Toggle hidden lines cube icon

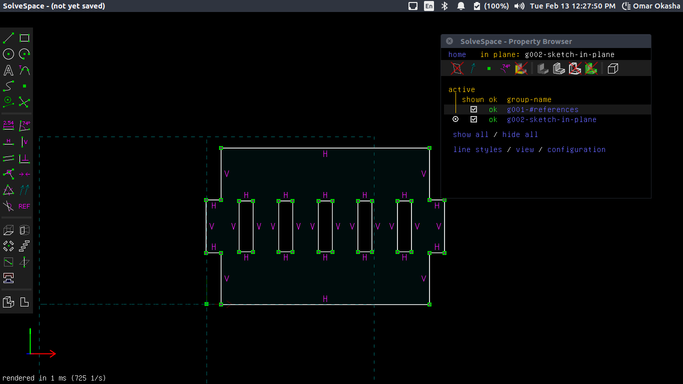point(613,68)
